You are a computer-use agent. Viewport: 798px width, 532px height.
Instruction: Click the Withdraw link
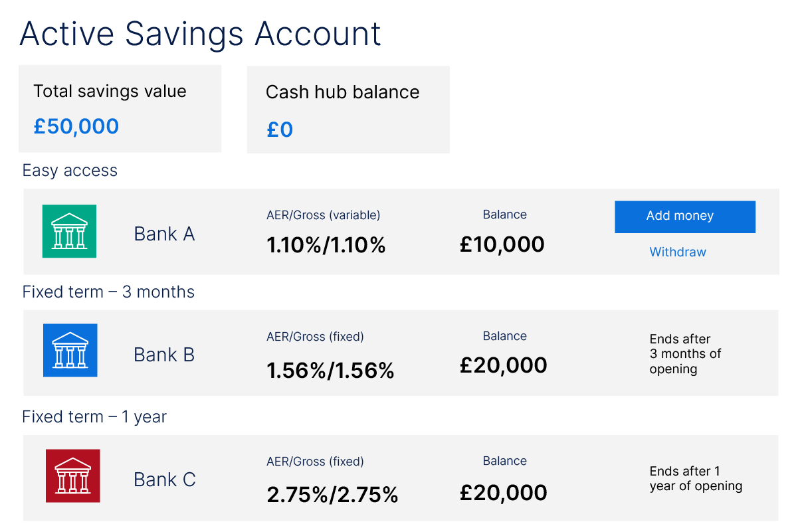click(678, 252)
